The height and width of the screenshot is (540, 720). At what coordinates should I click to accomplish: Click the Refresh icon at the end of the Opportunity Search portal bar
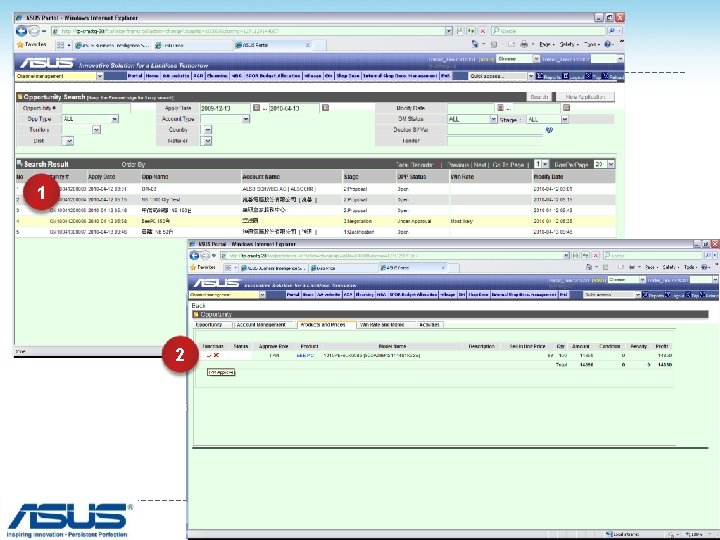[x=606, y=76]
